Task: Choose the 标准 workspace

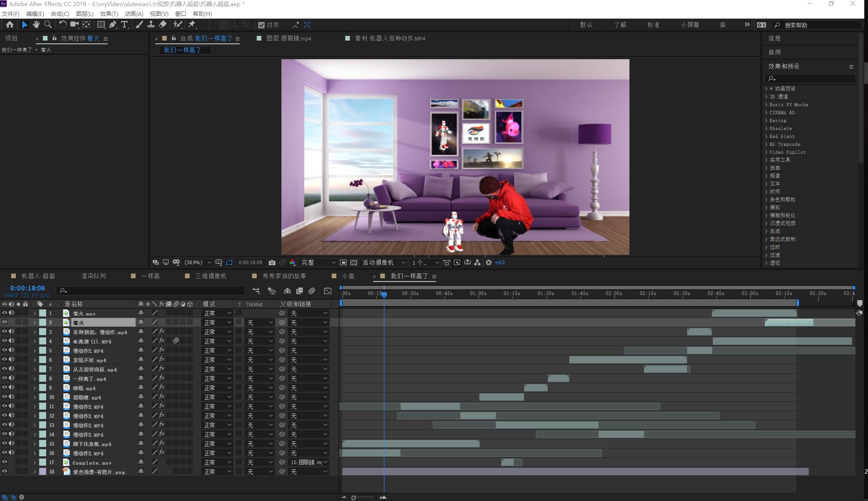Action: 653,25
